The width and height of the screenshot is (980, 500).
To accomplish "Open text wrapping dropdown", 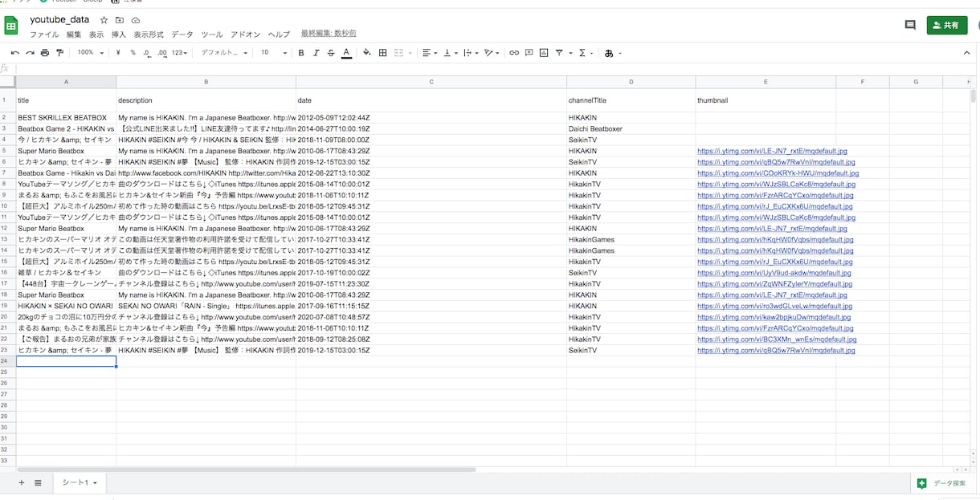I will click(x=472, y=53).
